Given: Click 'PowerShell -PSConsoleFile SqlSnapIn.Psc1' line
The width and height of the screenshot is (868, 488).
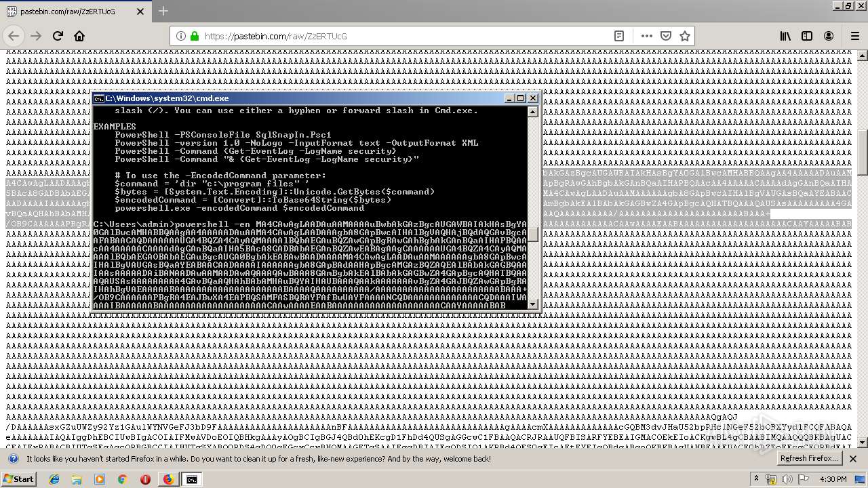Looking at the screenshot, I should (223, 135).
